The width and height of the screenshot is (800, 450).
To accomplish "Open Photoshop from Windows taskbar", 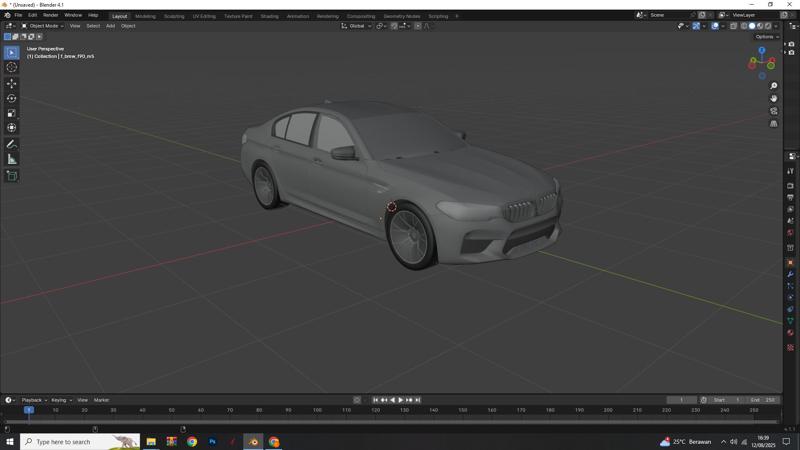I will pos(212,442).
